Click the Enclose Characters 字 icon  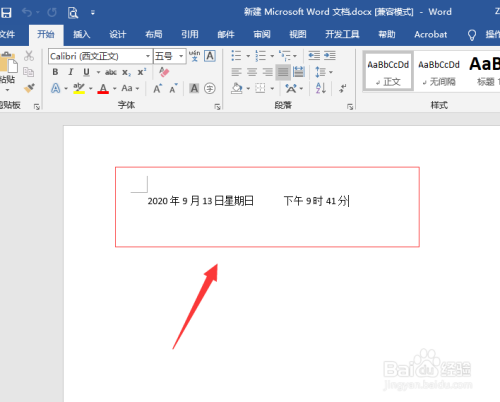pyautogui.click(x=210, y=88)
